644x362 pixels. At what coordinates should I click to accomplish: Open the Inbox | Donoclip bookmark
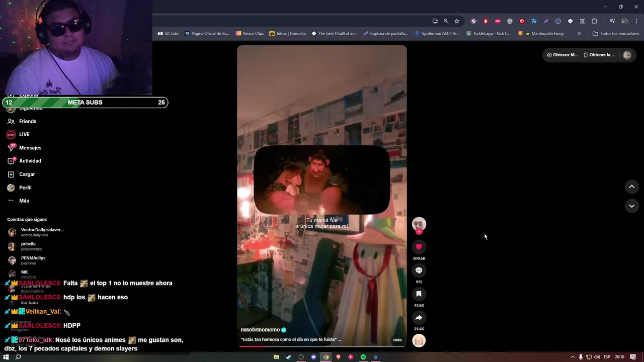coord(288,34)
